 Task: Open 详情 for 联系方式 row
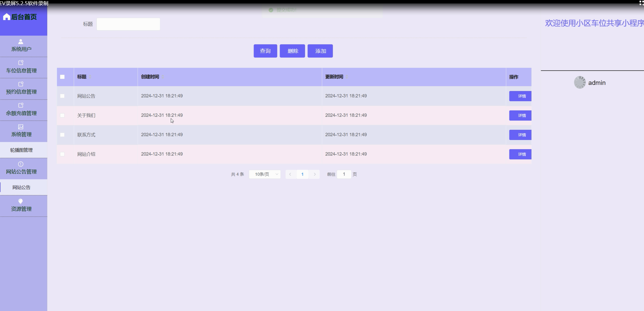point(520,135)
